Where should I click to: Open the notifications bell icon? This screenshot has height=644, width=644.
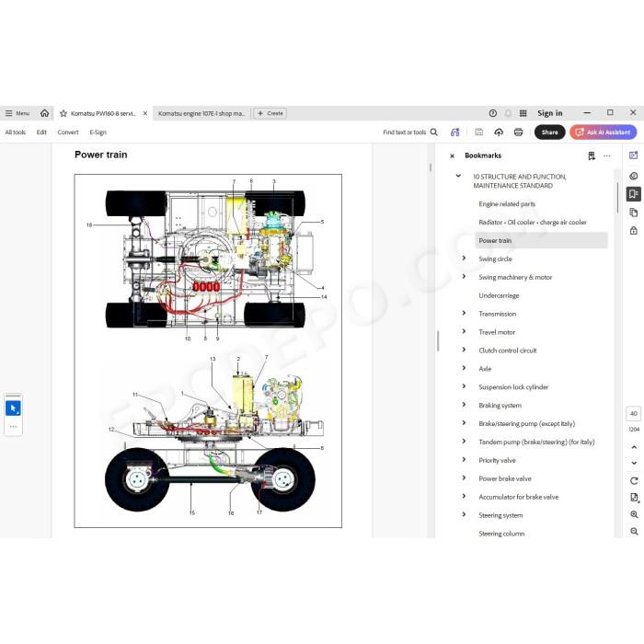508,113
